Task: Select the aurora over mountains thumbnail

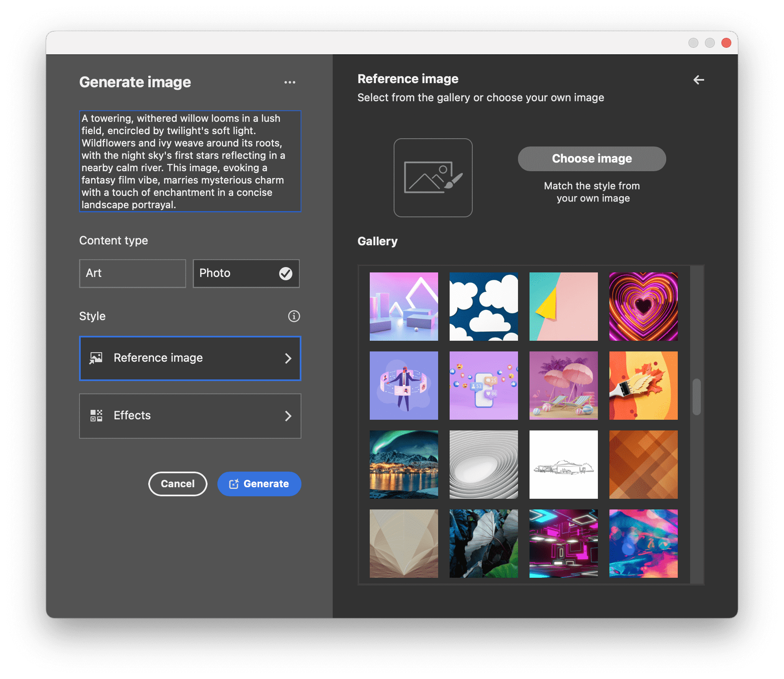Action: click(x=404, y=465)
